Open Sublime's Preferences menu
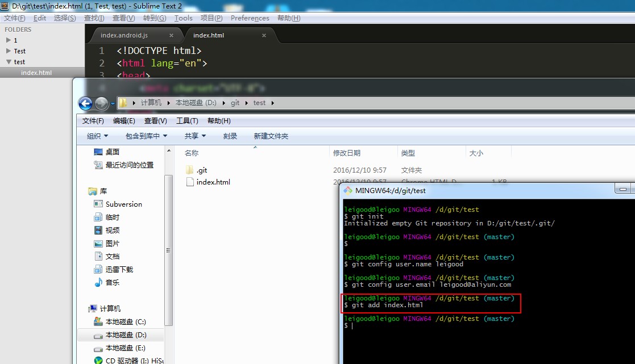This screenshot has height=364, width=635. coord(250,18)
